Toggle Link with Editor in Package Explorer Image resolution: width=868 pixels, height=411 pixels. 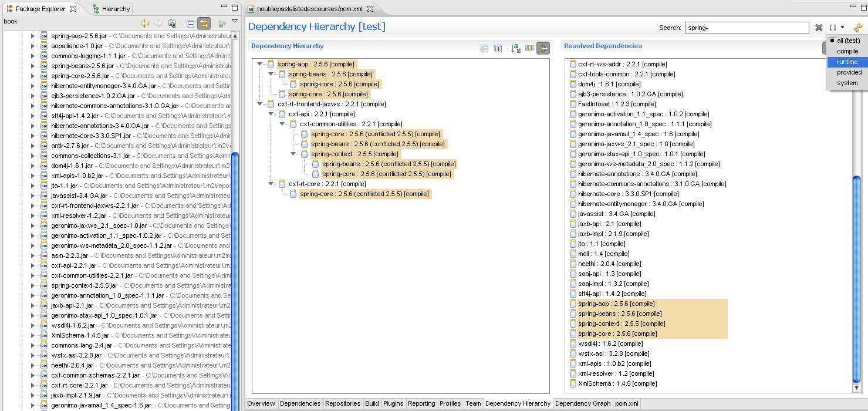point(204,23)
